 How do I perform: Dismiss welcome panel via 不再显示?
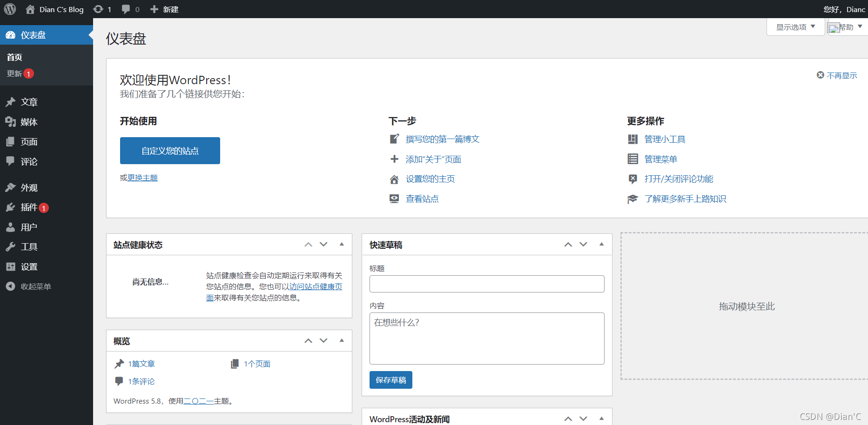837,75
